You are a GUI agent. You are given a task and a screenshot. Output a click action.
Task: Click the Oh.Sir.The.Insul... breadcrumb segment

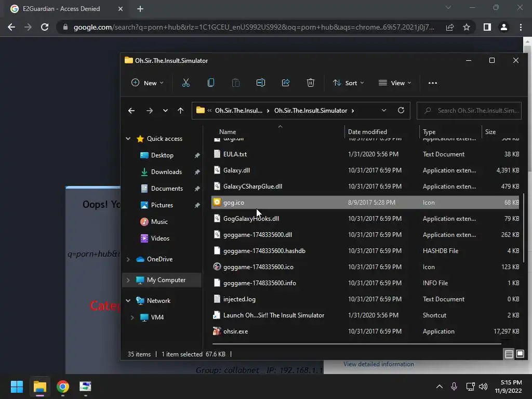238,111
